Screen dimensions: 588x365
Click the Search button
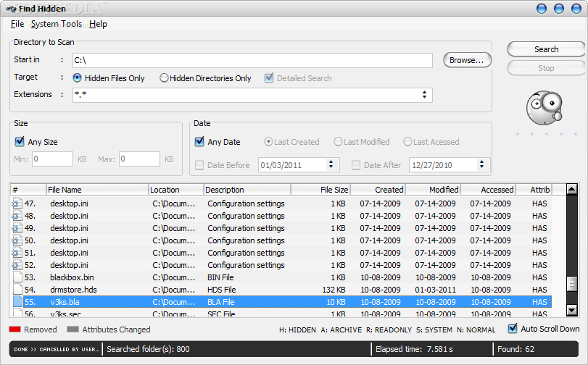tap(546, 49)
